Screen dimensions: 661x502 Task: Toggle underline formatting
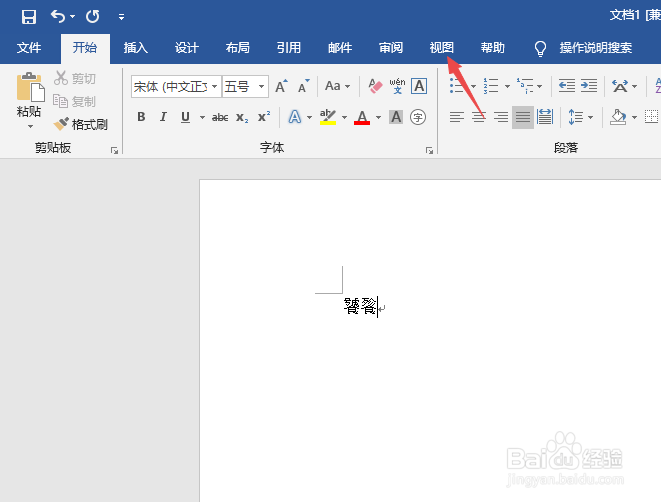coord(185,117)
